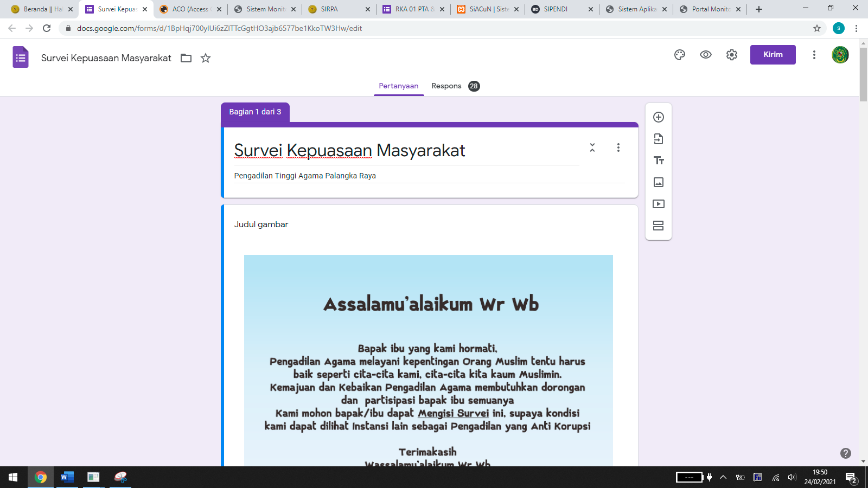This screenshot has height=488, width=868.
Task: Add a new section icon
Action: (x=659, y=226)
